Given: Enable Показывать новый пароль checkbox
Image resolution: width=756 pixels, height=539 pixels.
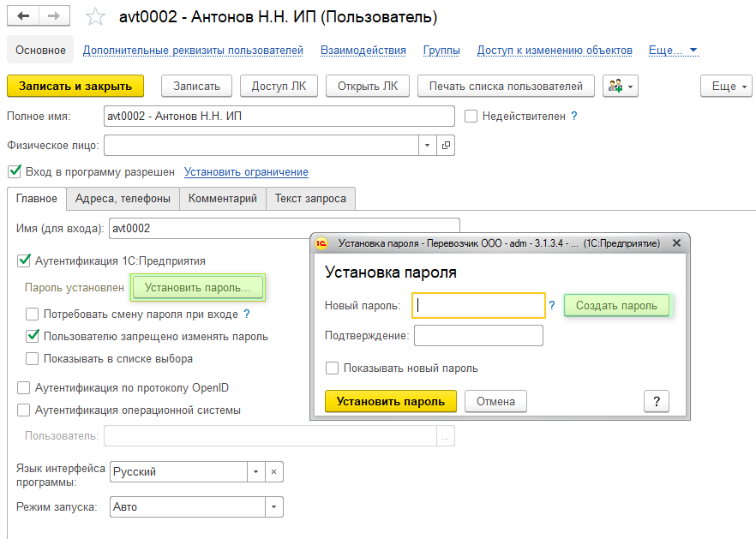Looking at the screenshot, I should tap(333, 368).
